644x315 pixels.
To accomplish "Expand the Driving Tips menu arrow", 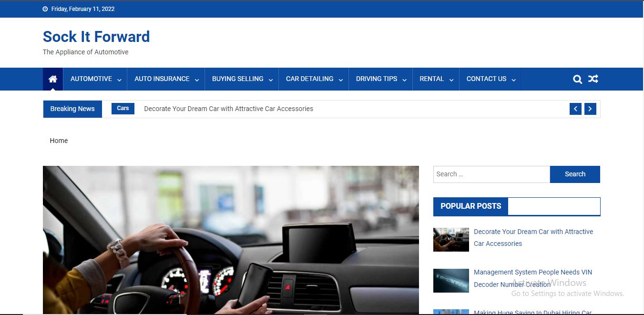I will click(x=404, y=80).
